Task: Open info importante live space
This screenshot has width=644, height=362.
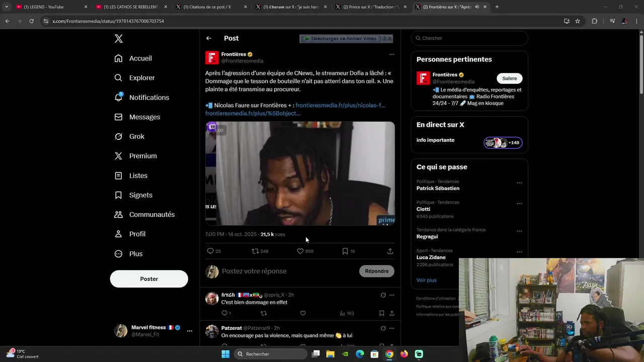Action: point(469,143)
